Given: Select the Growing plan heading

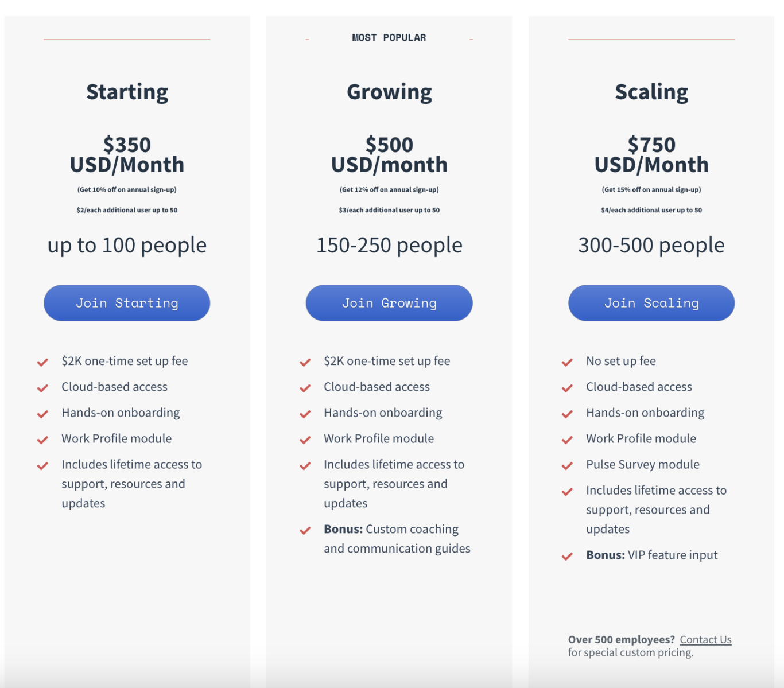Looking at the screenshot, I should (389, 92).
